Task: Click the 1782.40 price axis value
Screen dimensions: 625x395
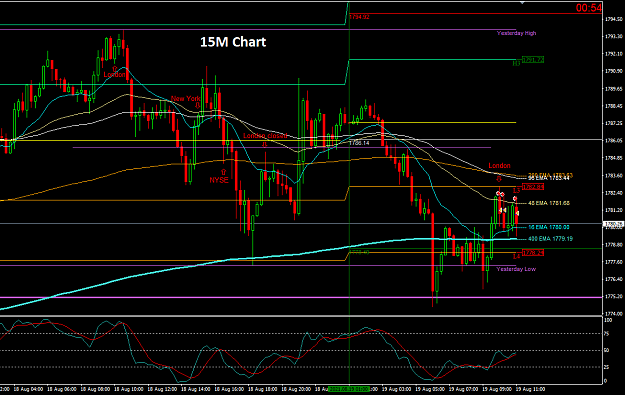Action: tap(614, 193)
